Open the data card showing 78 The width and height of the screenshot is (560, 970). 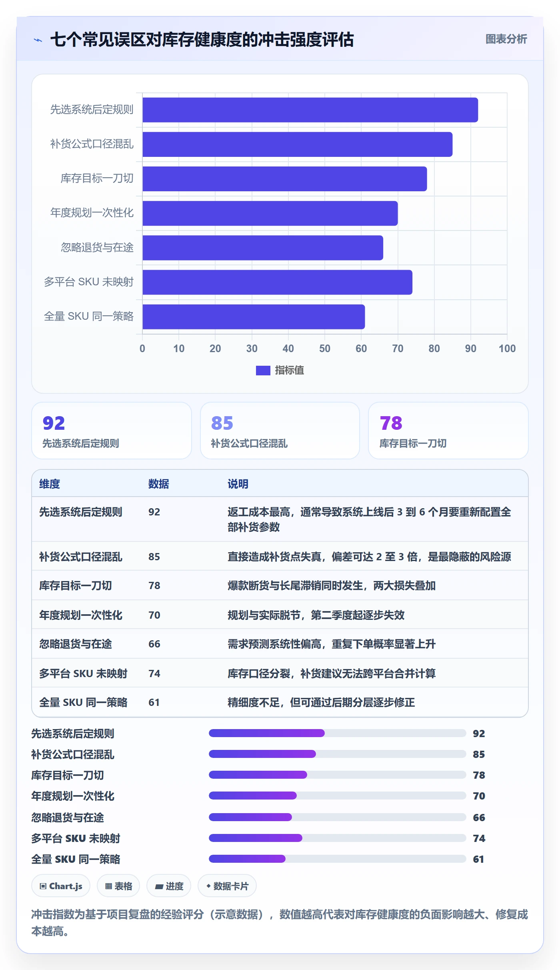point(448,431)
